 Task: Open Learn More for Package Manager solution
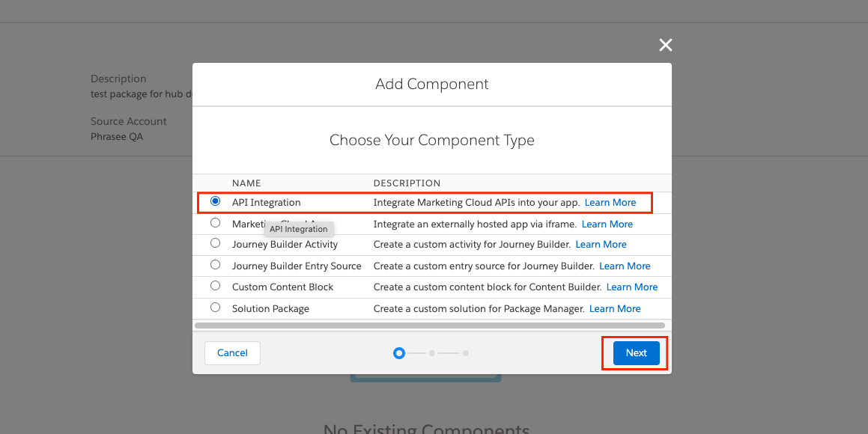(x=615, y=308)
